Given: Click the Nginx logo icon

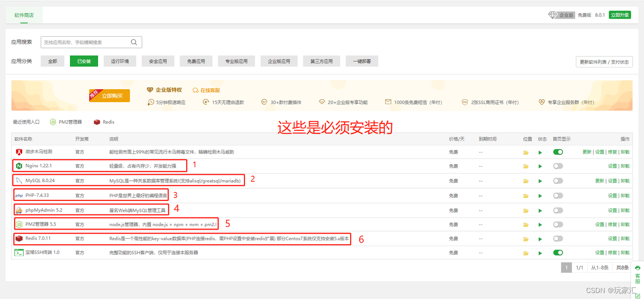Looking at the screenshot, I should (x=19, y=166).
